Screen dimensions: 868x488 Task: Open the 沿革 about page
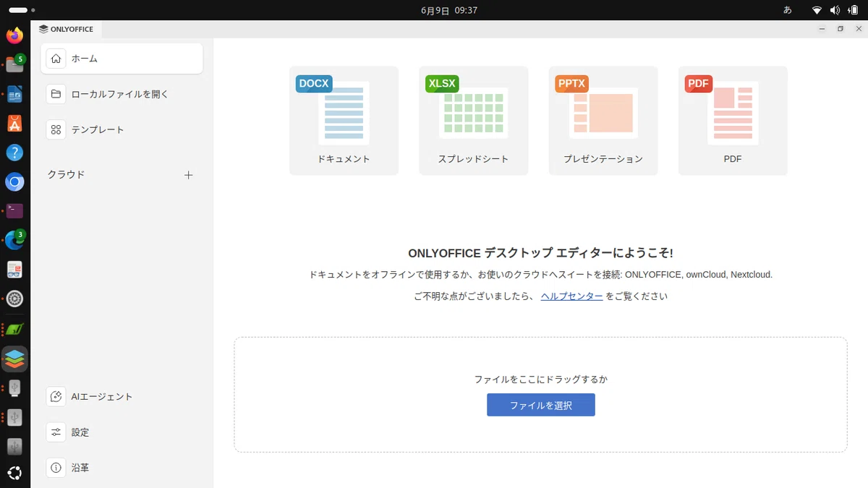(122, 468)
